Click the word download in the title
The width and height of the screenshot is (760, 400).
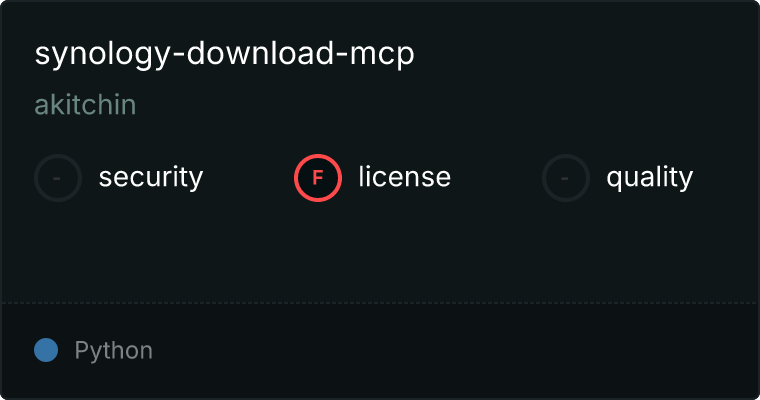260,53
